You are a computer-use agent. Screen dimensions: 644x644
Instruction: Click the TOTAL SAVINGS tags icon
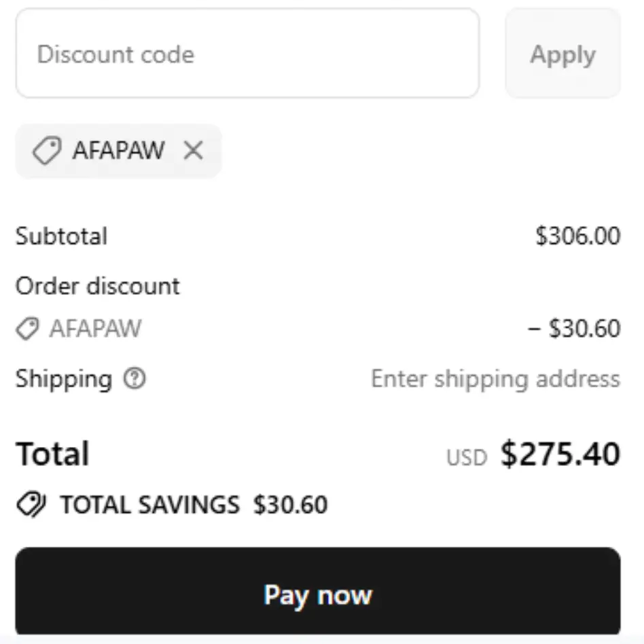tap(31, 505)
